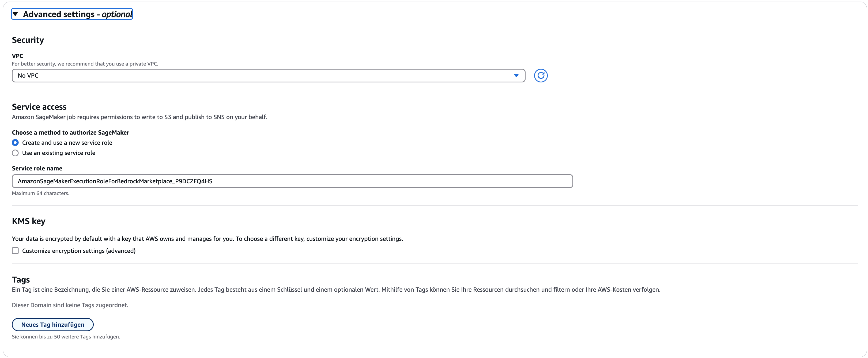
Task: Click the 'Customize encryption settings (advanced)' label text
Action: [79, 250]
